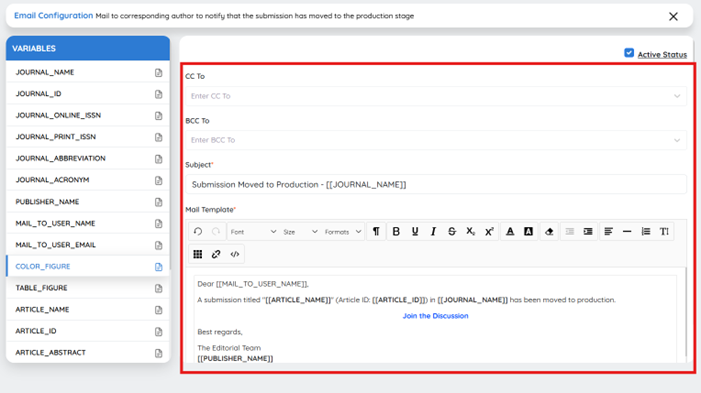Toggle paragraph formatting marks icon
701x393 pixels.
[x=376, y=232]
